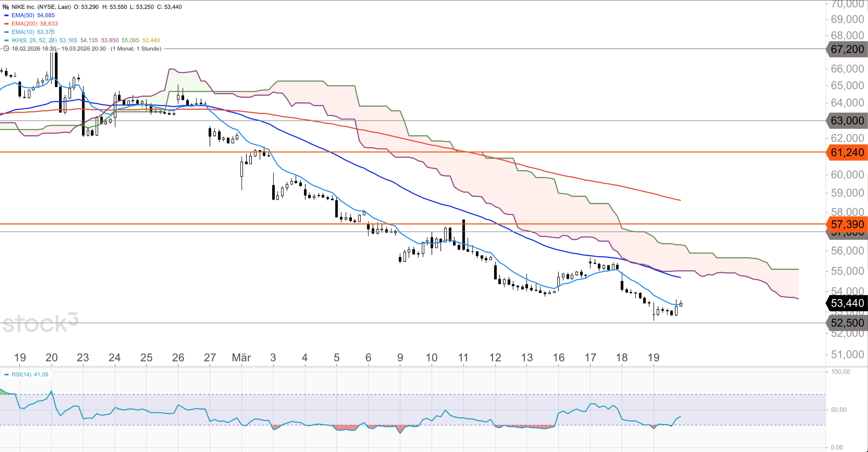Select the IKH(9, 26, 52, 26) indicator label

click(x=34, y=40)
